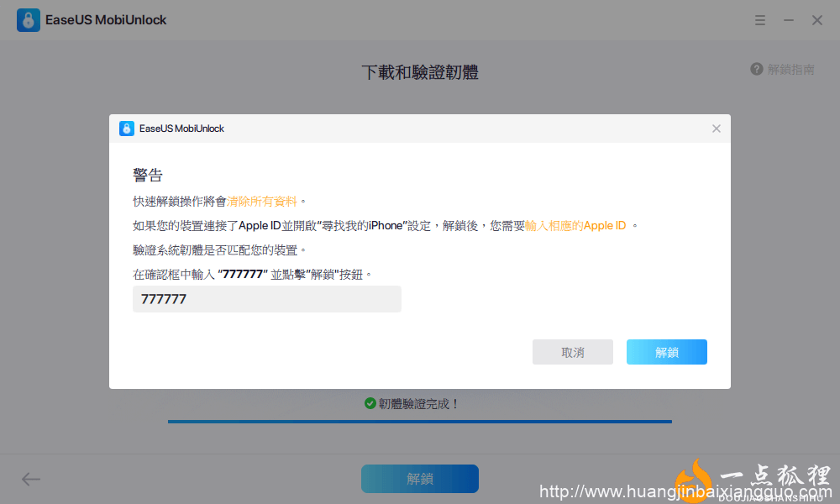Click the 清除所有資料 orange text
Screen dimensions: 840x504
(262, 202)
